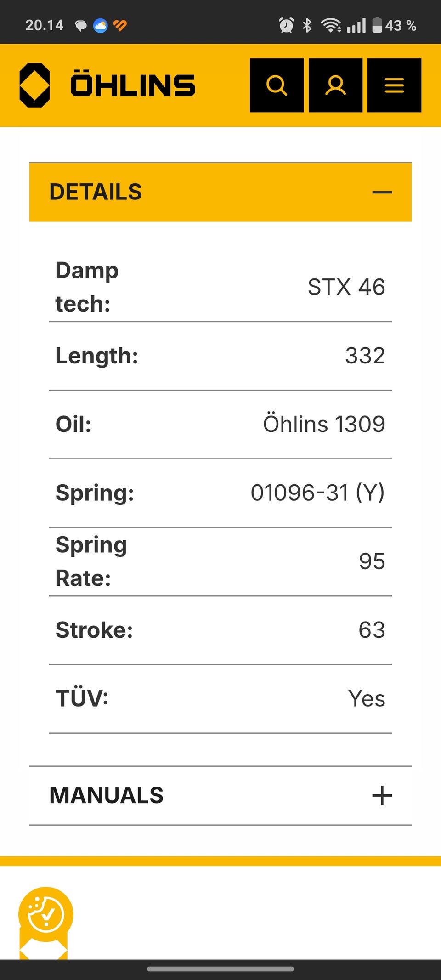
Task: Tap the weather cloud notification icon
Action: [100, 25]
